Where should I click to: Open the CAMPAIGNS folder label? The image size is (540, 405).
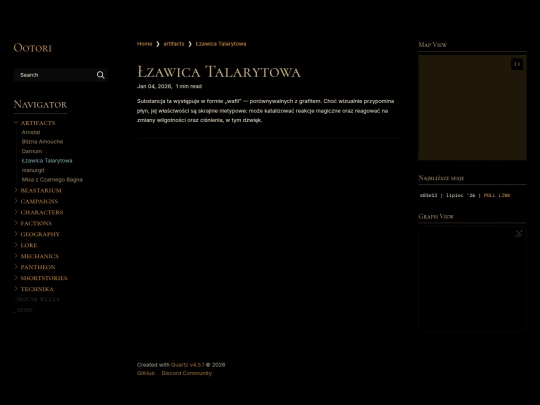pyautogui.click(x=39, y=201)
